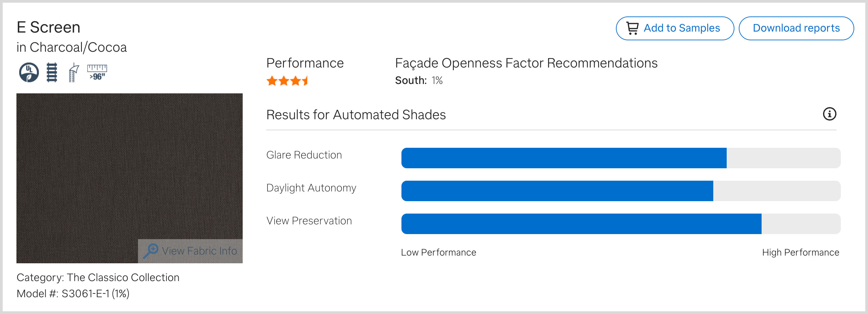Click the horizontal stripes fabric icon

pyautogui.click(x=52, y=72)
